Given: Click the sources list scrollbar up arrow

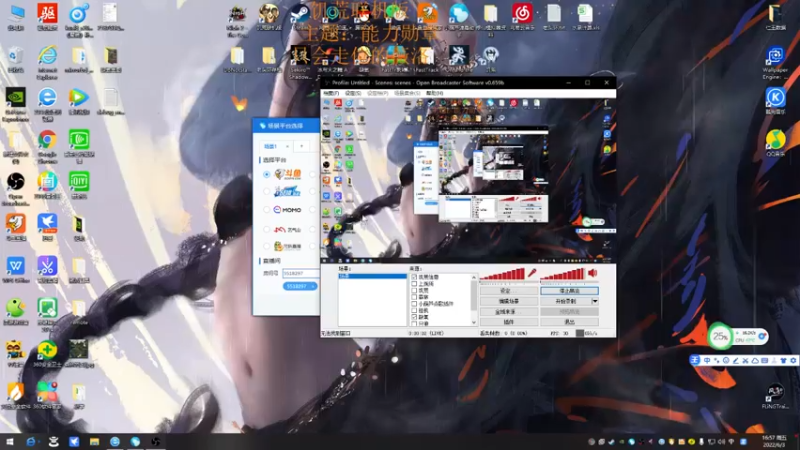Looking at the screenshot, I should click(473, 277).
